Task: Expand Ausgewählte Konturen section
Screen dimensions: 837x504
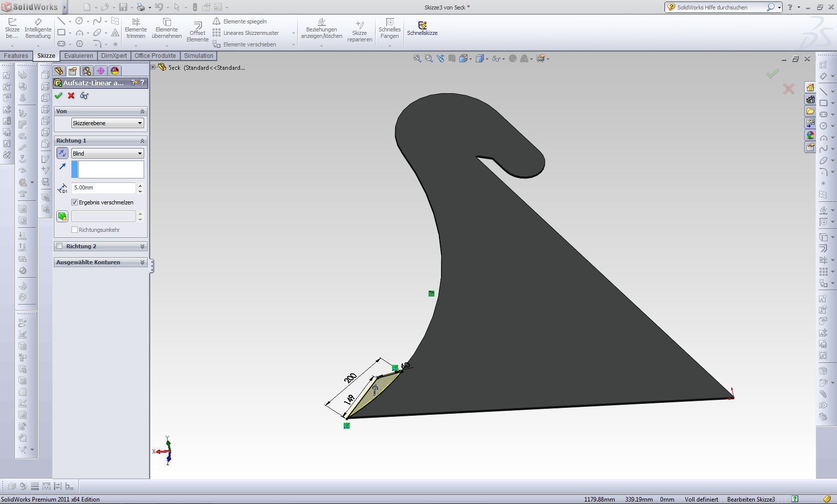Action: point(142,262)
